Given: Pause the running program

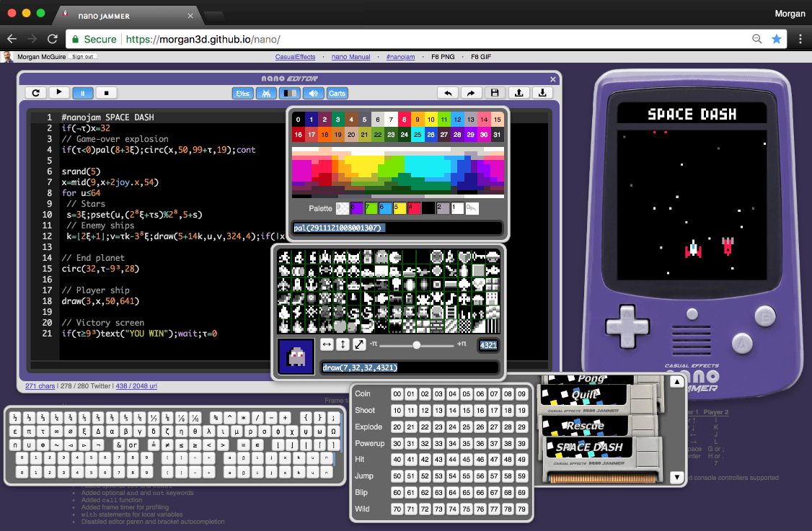Looking at the screenshot, I should tap(81, 92).
